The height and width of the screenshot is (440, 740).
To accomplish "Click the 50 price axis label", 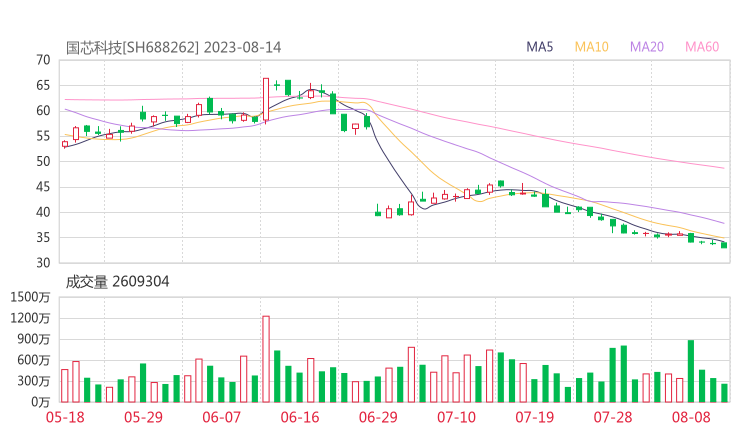I will point(43,161).
